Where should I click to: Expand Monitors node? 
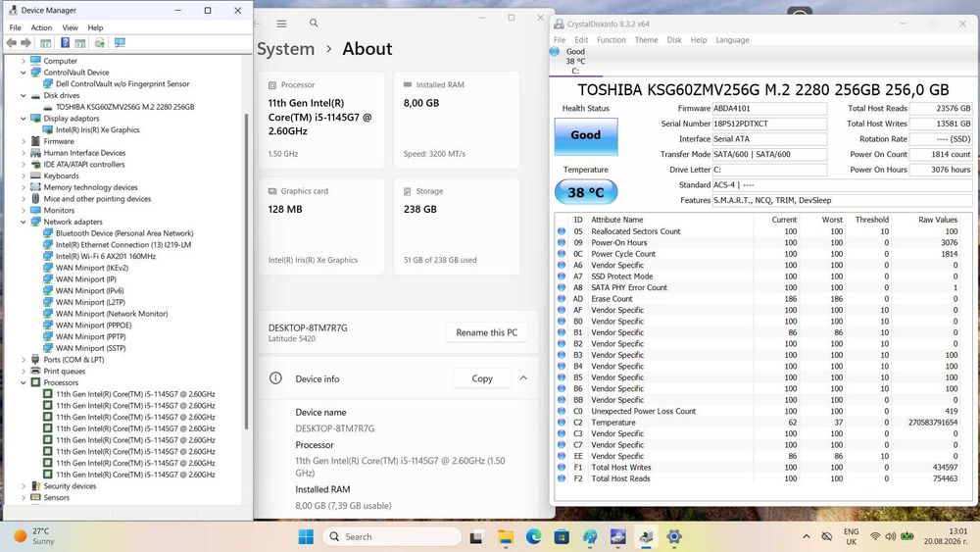24,210
